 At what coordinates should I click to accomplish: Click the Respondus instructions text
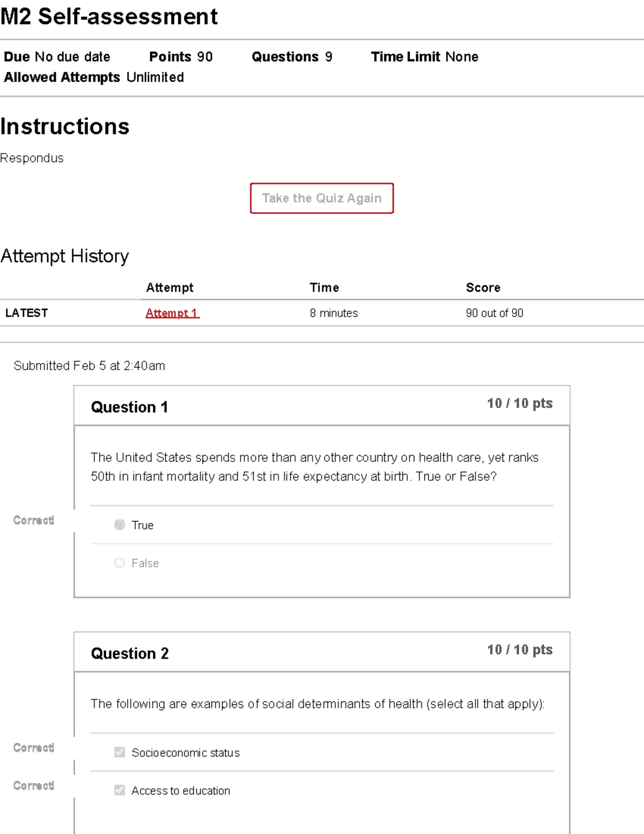[x=32, y=158]
